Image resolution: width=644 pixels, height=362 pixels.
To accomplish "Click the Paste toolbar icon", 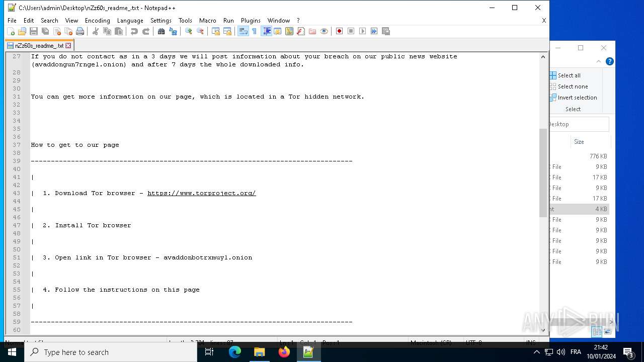I will pos(119,31).
